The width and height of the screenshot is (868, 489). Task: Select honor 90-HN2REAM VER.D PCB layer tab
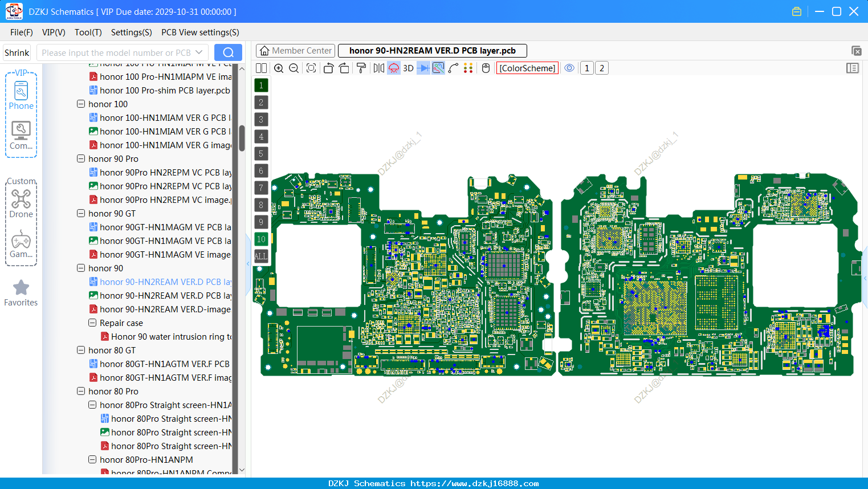point(433,51)
